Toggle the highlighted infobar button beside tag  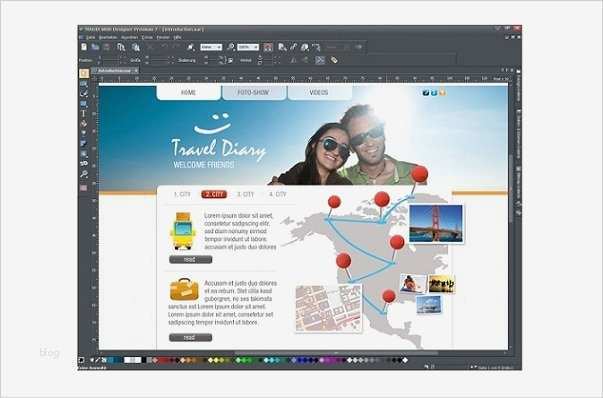click(x=320, y=60)
